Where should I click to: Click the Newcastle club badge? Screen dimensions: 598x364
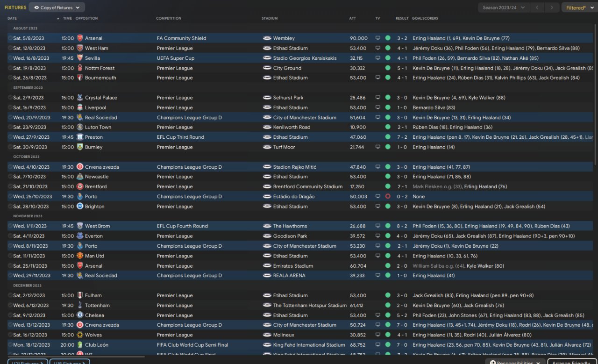point(80,177)
